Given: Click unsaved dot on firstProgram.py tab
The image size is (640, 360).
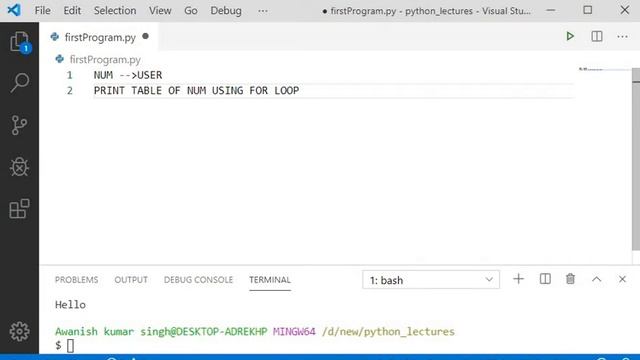Looking at the screenshot, I should [x=145, y=36].
